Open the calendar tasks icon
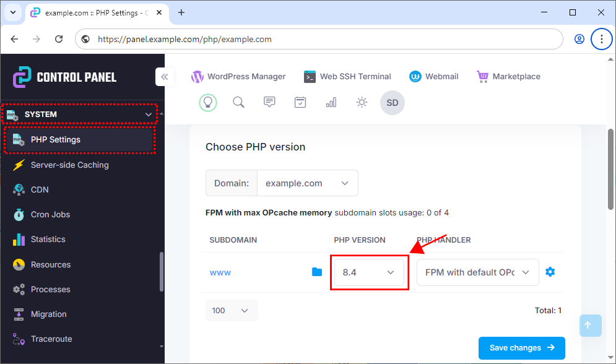Viewport: 616px width, 364px height. tap(300, 103)
